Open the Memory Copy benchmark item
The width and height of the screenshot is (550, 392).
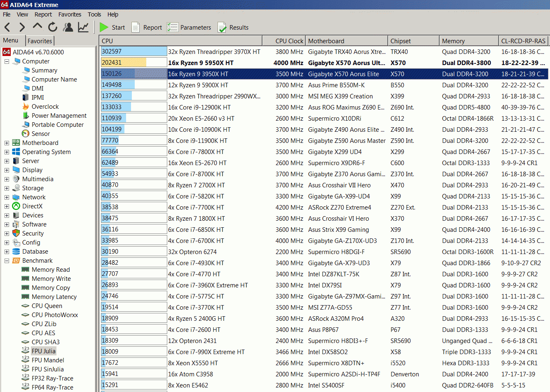coord(51,288)
